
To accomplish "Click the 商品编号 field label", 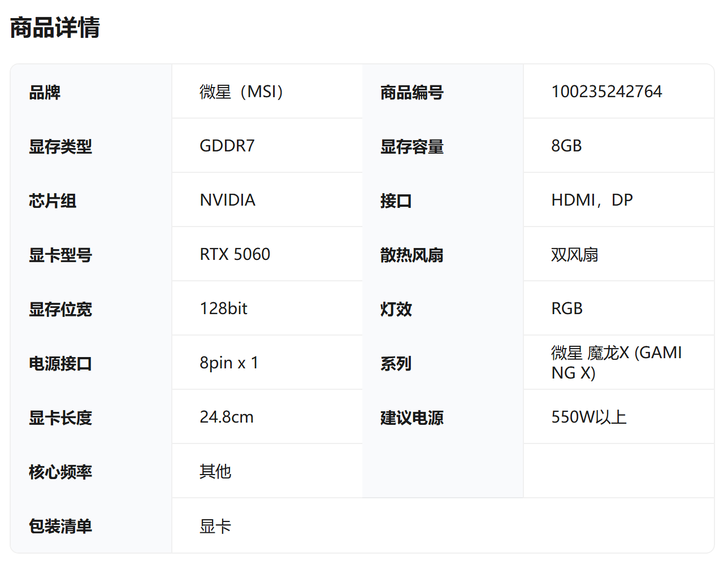I will (x=411, y=92).
